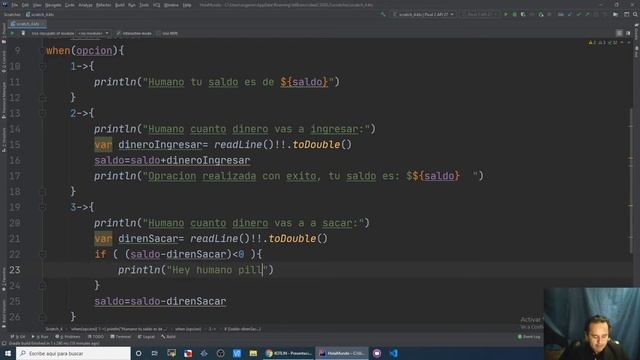
Task: Click the Make Project hammer icon
Action: point(383,14)
